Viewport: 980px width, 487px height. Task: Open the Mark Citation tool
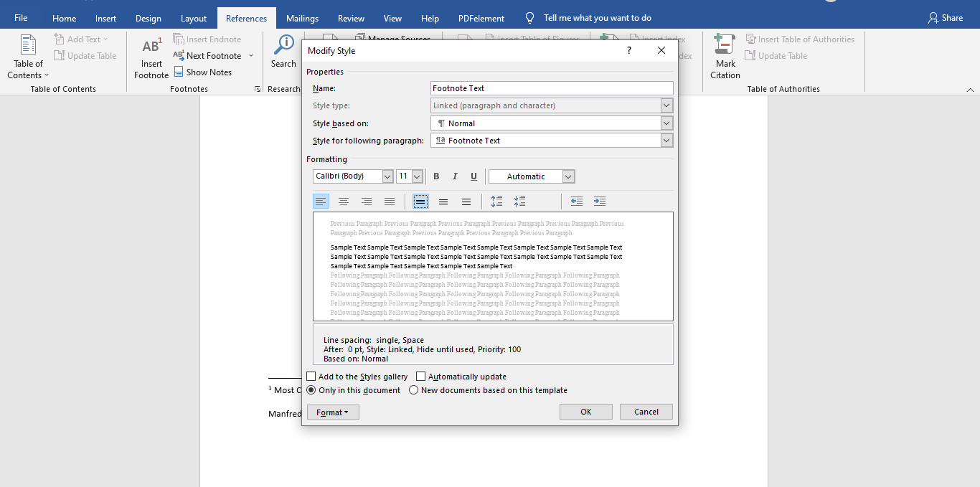coord(725,57)
